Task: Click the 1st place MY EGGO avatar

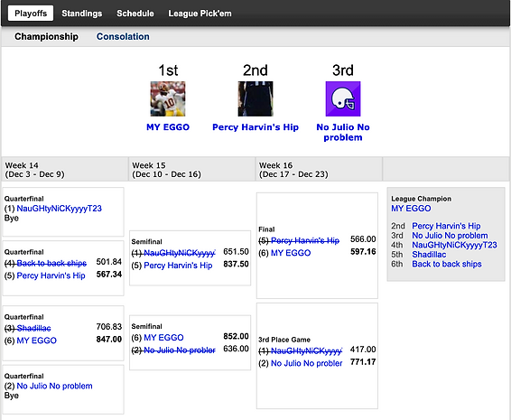Action: click(168, 98)
